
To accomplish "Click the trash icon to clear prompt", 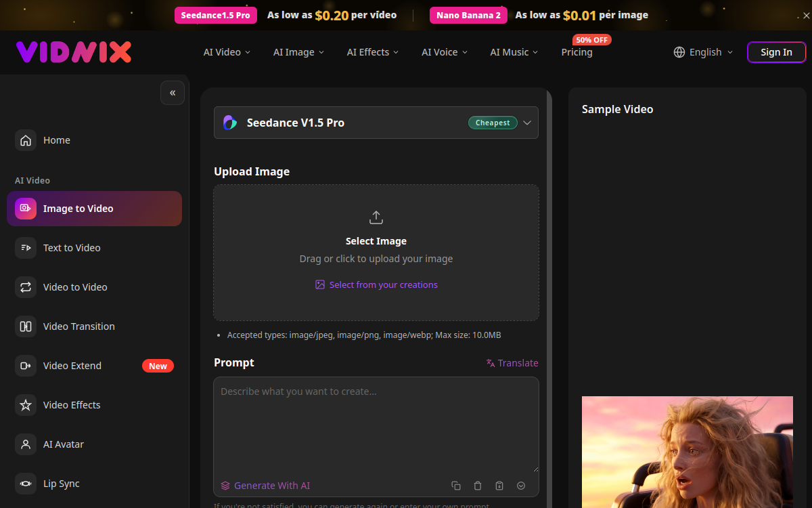I will [x=478, y=486].
